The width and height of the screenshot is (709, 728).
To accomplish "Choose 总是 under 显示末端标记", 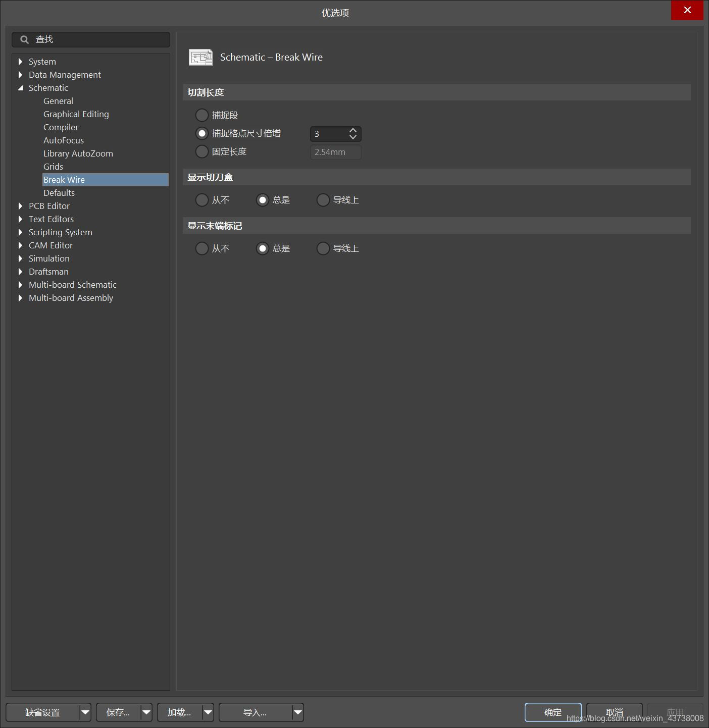I will pos(263,248).
